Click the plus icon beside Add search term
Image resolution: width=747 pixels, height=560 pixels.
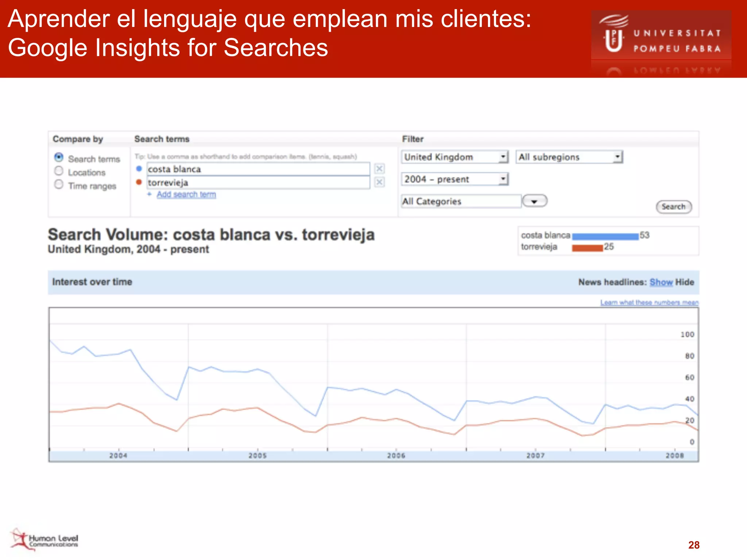149,194
